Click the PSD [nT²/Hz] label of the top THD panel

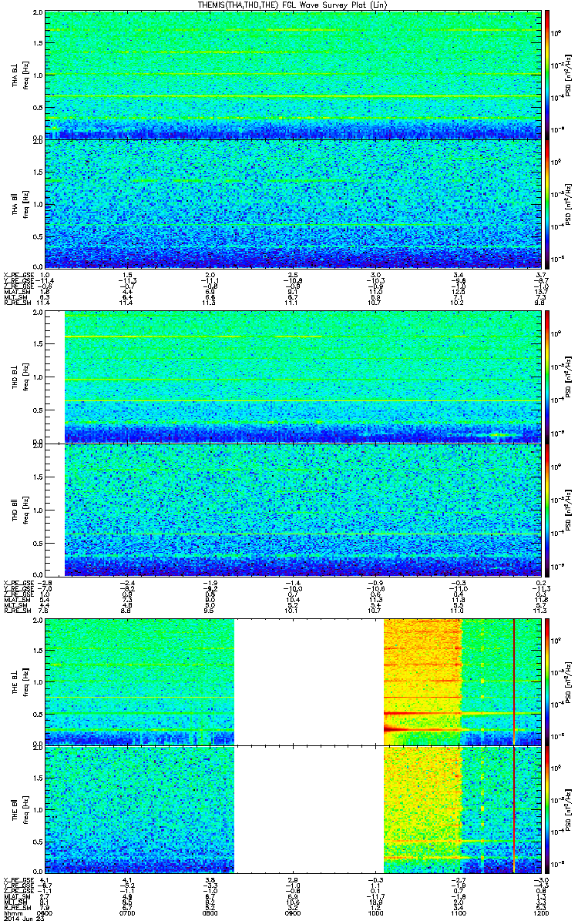coord(569,377)
